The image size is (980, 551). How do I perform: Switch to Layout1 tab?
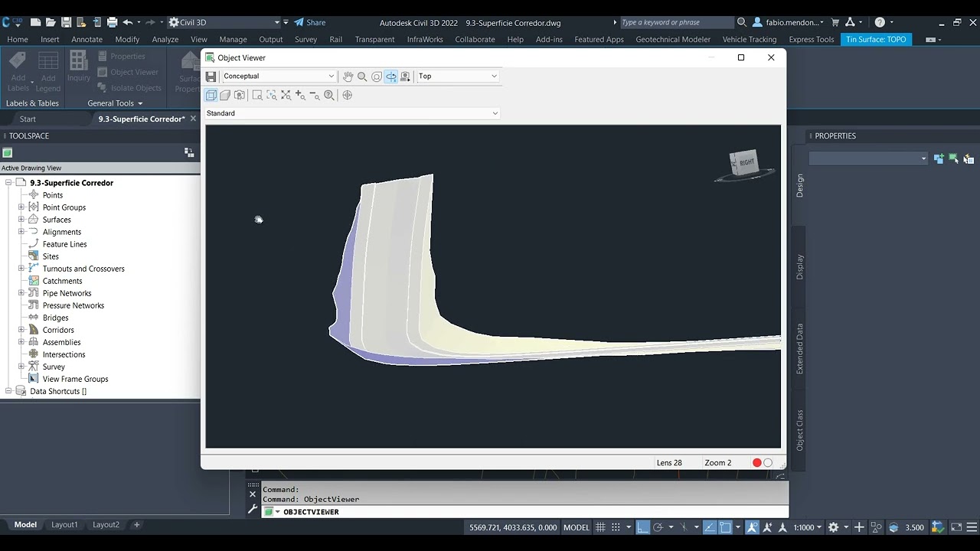(x=64, y=525)
